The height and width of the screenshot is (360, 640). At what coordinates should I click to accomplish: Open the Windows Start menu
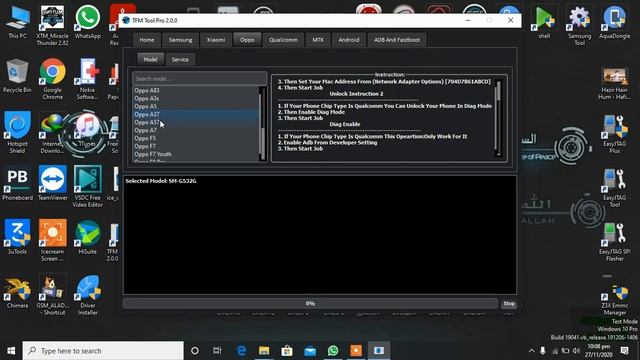pos(11,351)
